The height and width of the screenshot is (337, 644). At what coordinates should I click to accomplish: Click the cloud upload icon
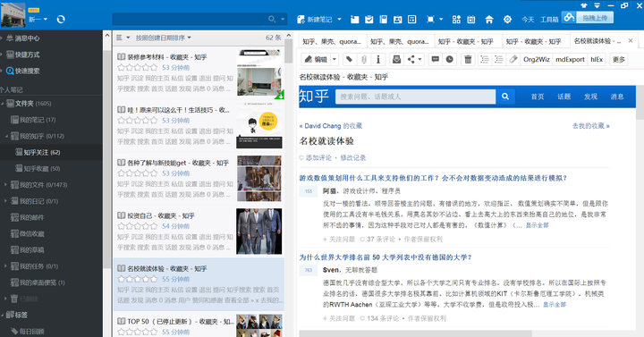[x=569, y=17]
